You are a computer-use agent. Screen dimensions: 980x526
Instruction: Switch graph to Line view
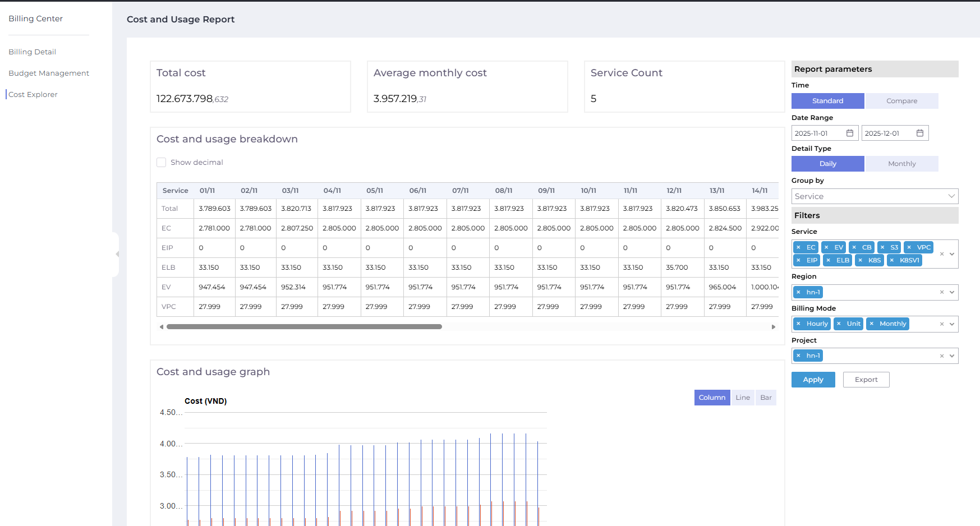[x=743, y=398]
